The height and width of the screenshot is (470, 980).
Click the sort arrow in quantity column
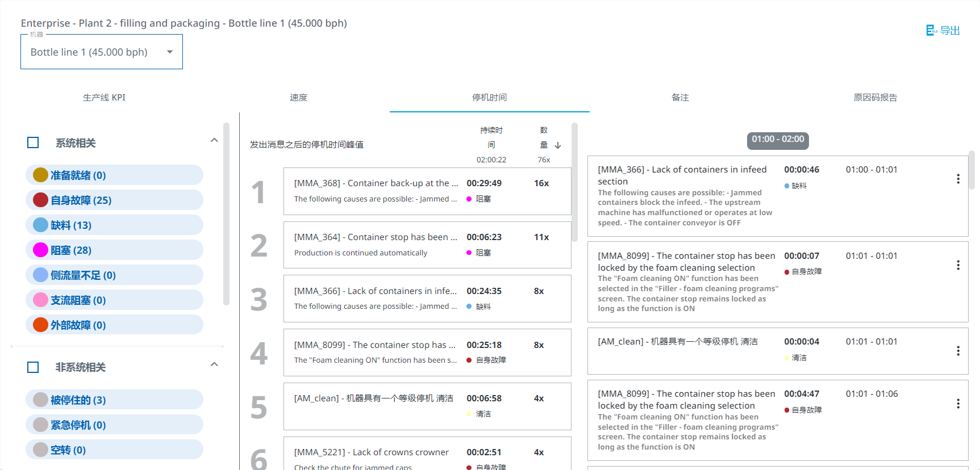pos(558,145)
